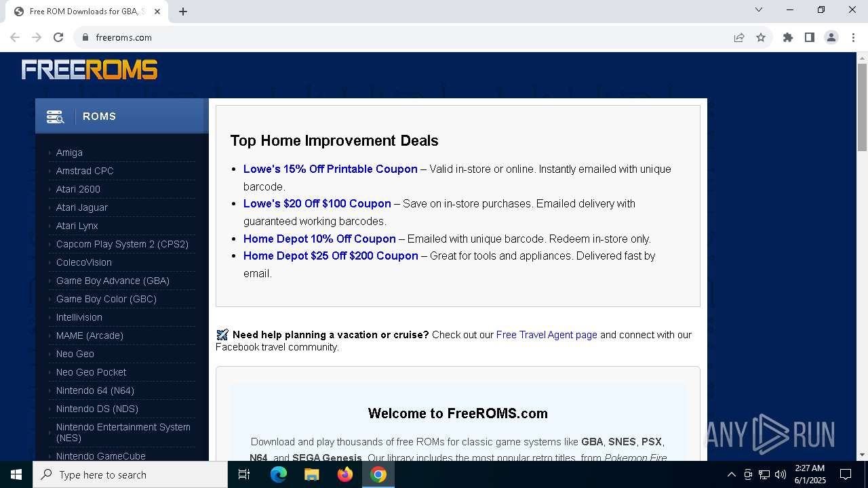
Task: Open the tab search chevron
Action: pyautogui.click(x=759, y=9)
